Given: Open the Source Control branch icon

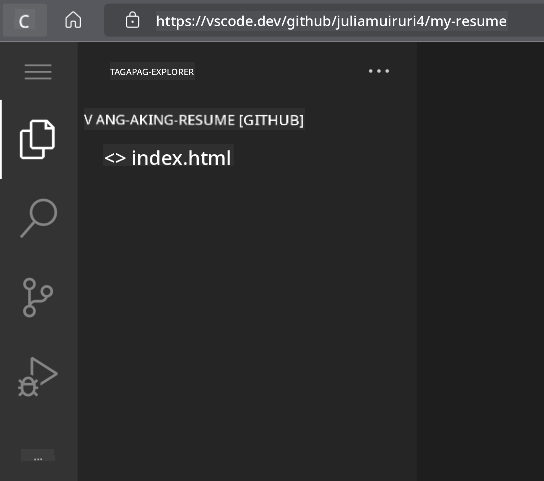Looking at the screenshot, I should pos(37,298).
